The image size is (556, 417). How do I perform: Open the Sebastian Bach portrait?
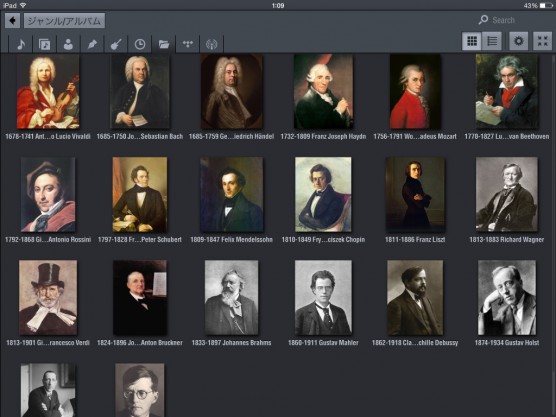[140, 91]
